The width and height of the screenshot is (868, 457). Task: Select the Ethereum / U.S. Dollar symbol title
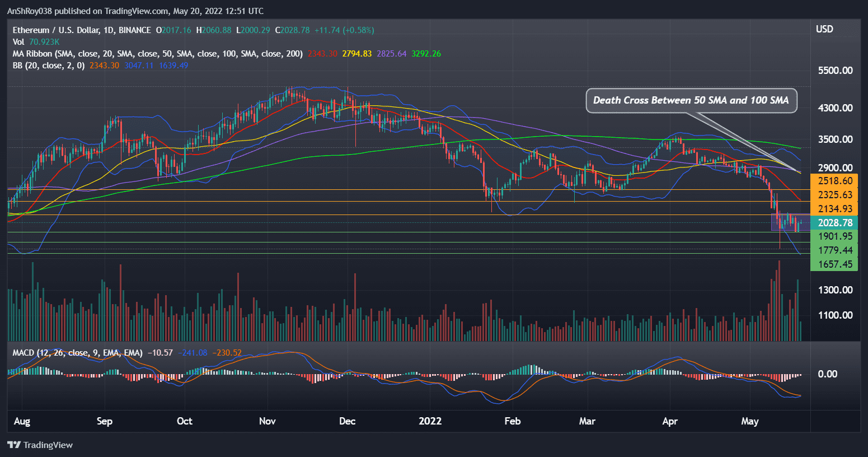click(x=56, y=31)
